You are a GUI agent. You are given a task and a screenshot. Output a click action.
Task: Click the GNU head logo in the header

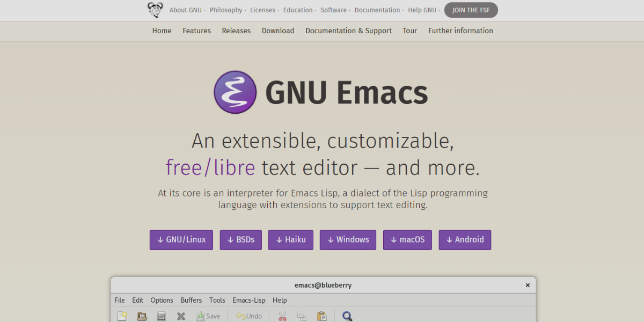[x=155, y=10]
